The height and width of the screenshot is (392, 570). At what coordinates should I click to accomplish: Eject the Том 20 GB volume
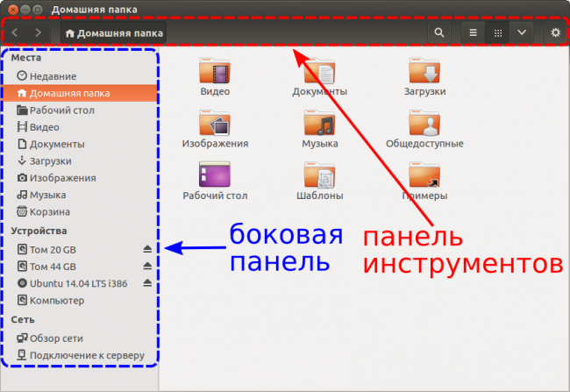coord(147,249)
